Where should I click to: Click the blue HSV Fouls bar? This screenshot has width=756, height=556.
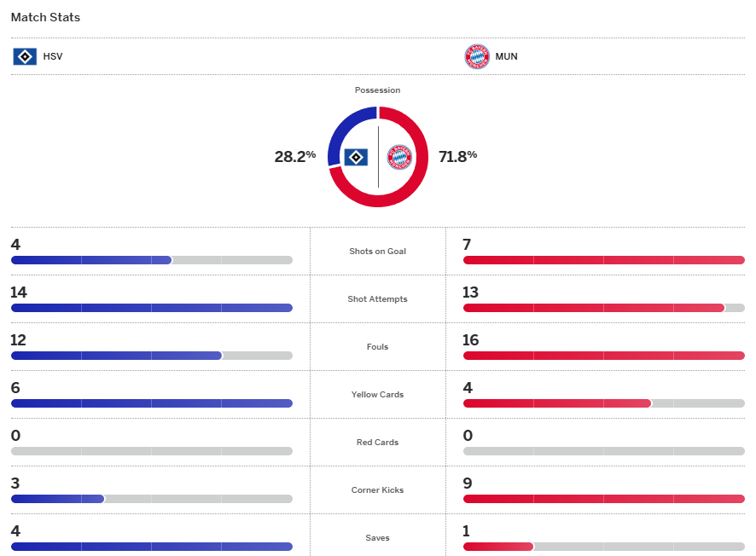116,356
